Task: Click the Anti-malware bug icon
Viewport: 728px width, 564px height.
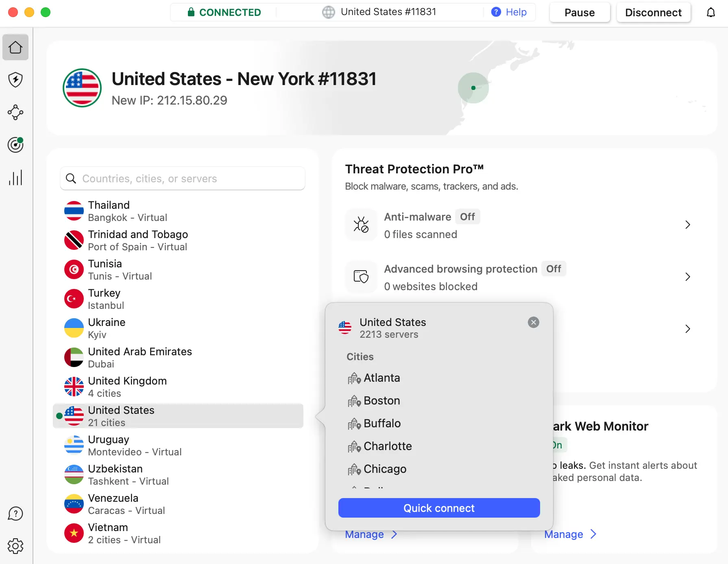Action: click(361, 225)
